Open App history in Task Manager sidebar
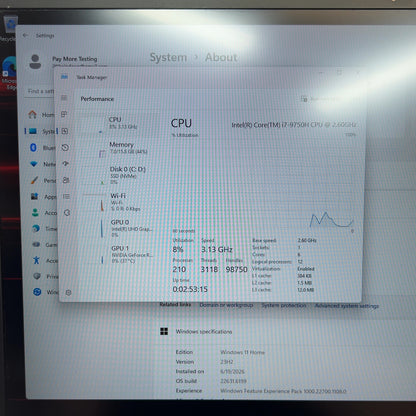This screenshot has height=416, width=416. [x=65, y=147]
